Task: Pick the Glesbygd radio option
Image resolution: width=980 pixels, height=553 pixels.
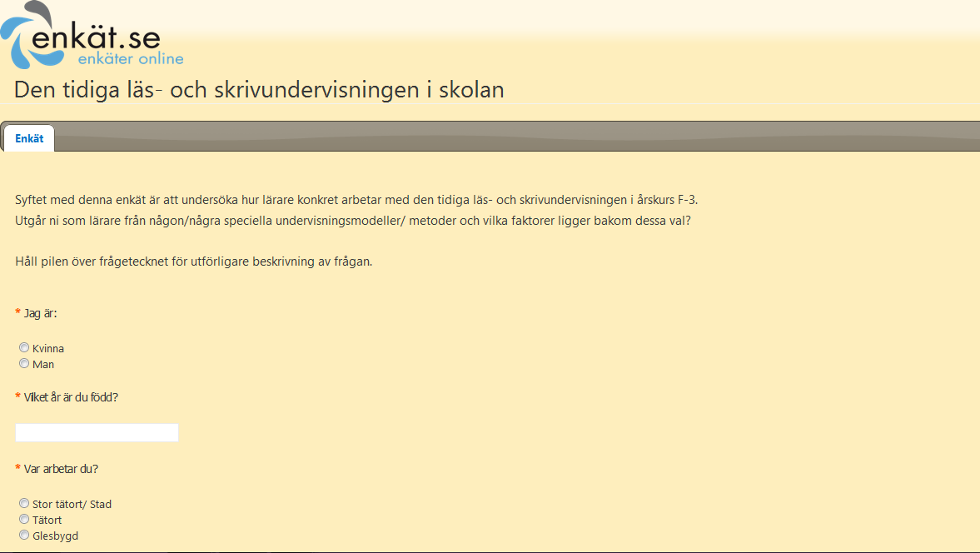Action: tap(24, 535)
